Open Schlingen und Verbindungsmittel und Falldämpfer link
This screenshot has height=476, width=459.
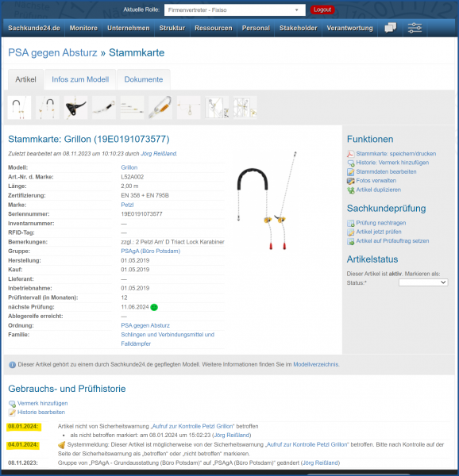(x=168, y=340)
